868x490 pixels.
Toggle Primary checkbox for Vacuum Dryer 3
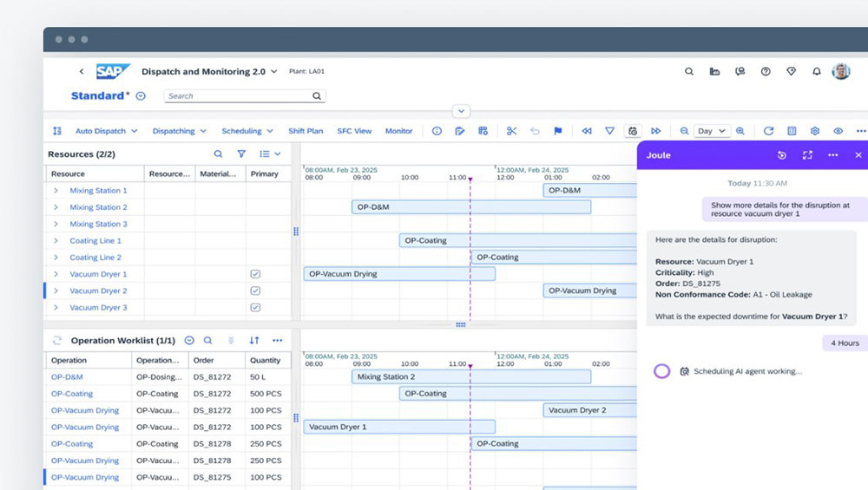[x=255, y=308]
